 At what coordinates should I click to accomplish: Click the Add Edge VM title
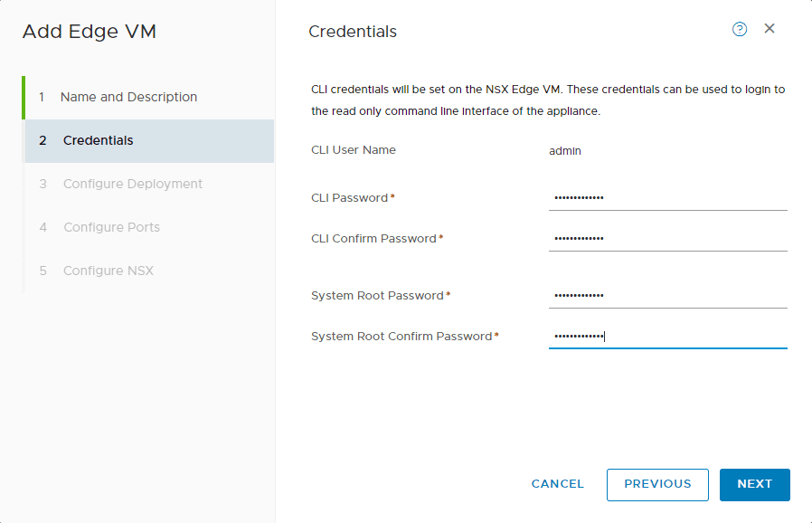tap(88, 32)
